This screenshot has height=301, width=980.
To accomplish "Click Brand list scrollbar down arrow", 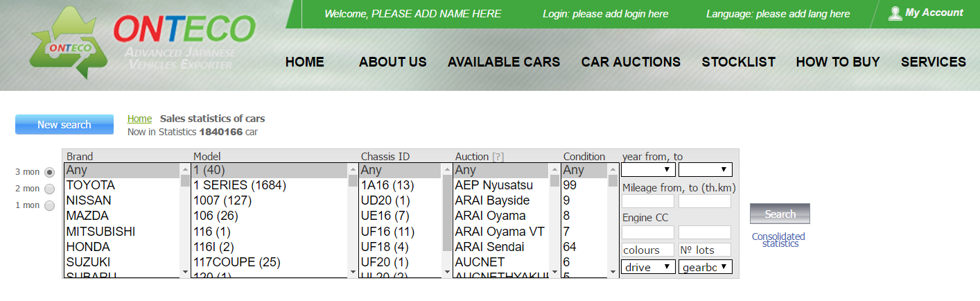I will (x=185, y=272).
